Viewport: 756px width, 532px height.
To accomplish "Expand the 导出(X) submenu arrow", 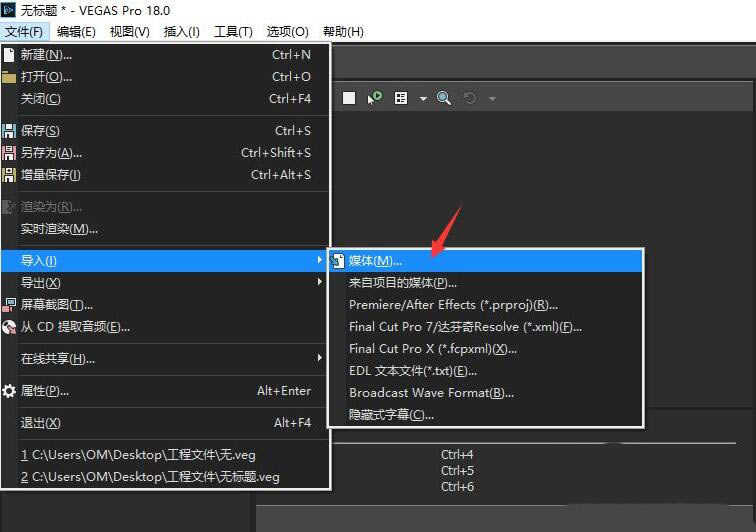I will pos(319,282).
